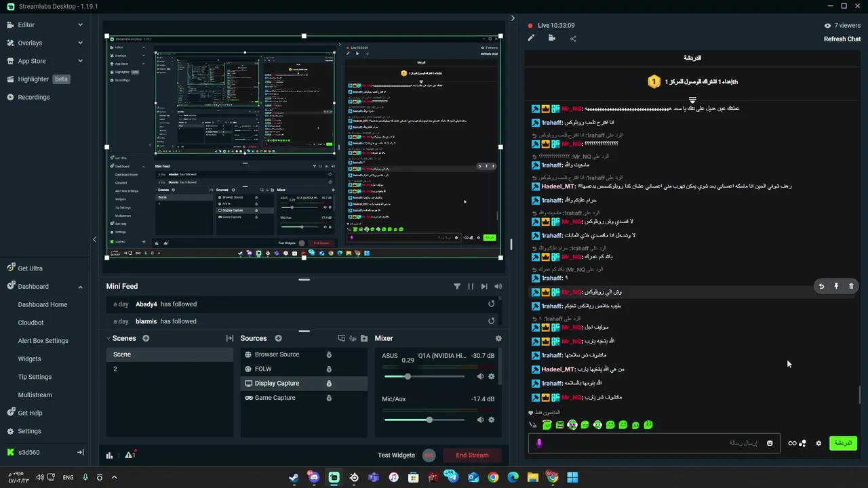Toggle recording with REC button
This screenshot has height=488, width=868.
[x=429, y=455]
